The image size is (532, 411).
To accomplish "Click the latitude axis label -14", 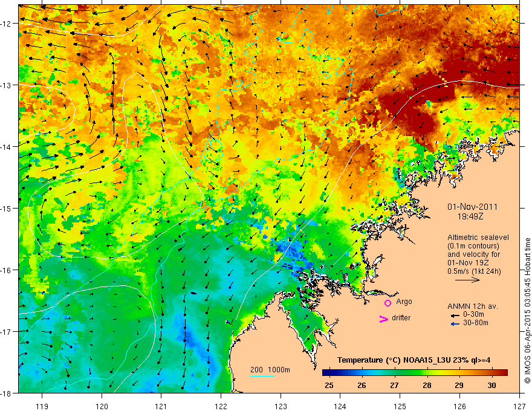I will coord(7,147).
